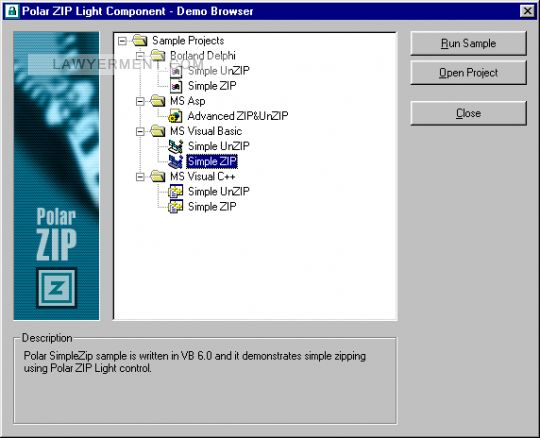
Task: Collapse the MS Asp branch
Action: [140, 101]
